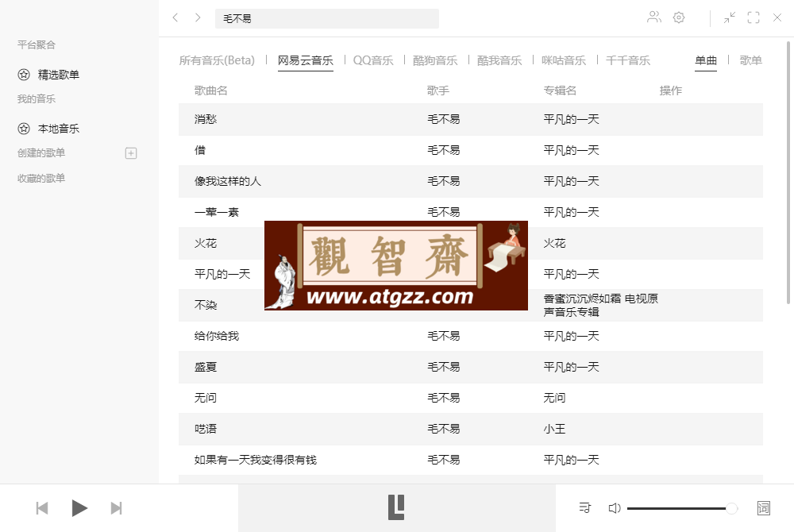794x532 pixels.
Task: Click artist 毛不易 in 消愁 row
Action: click(444, 119)
